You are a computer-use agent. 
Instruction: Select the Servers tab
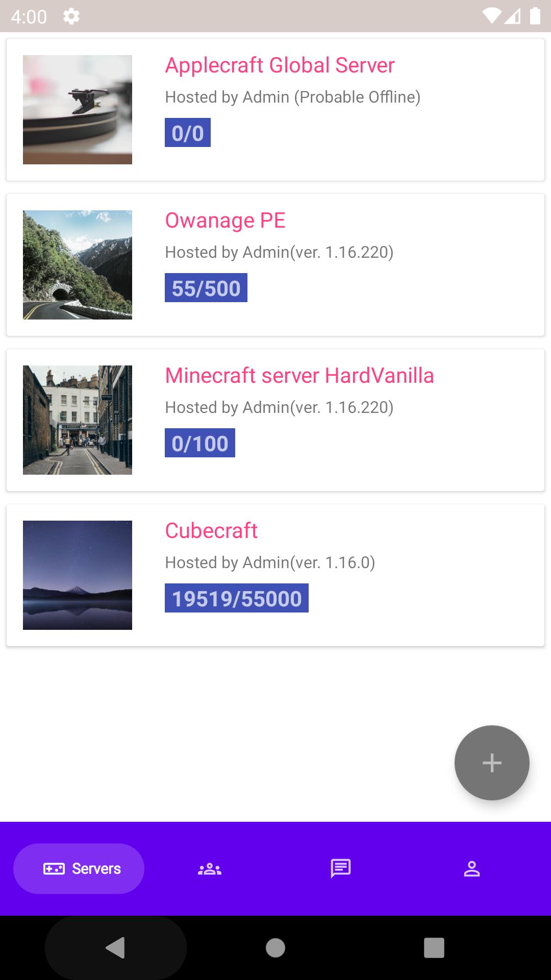[x=79, y=869]
